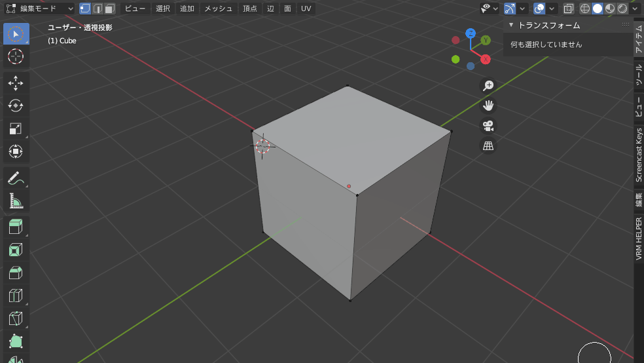This screenshot has height=363, width=644.
Task: Click the hand pan view button
Action: pyautogui.click(x=488, y=105)
